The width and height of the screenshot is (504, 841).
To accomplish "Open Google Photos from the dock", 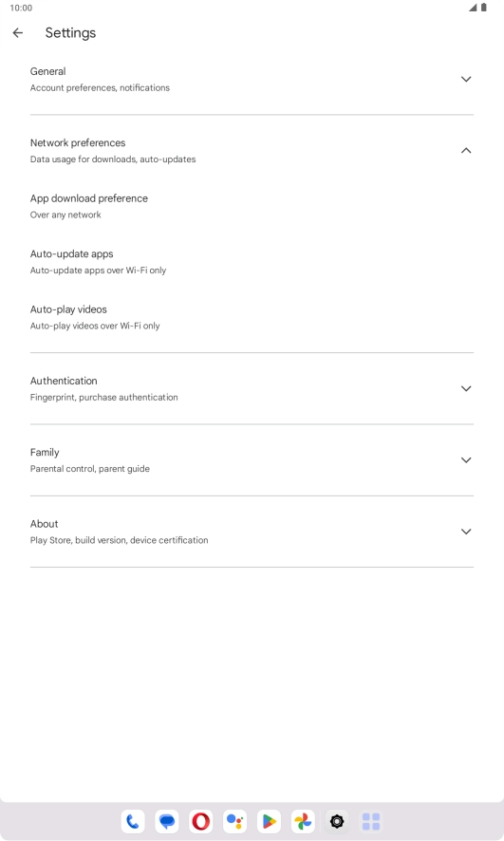I will tap(303, 821).
